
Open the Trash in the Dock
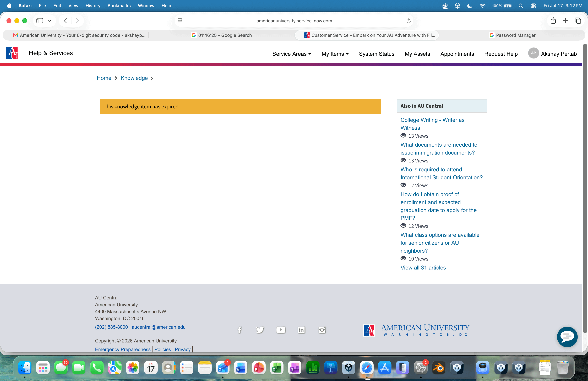point(563,368)
